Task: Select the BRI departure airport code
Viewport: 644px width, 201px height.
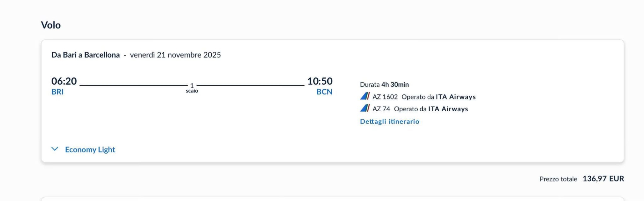Action: [57, 92]
